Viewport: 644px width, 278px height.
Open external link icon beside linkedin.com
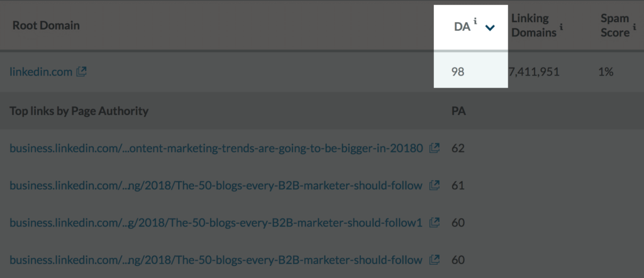coord(82,72)
